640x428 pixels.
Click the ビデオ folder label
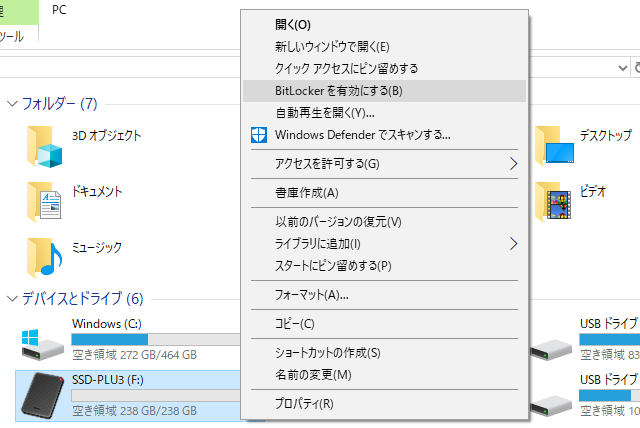pyautogui.click(x=593, y=191)
